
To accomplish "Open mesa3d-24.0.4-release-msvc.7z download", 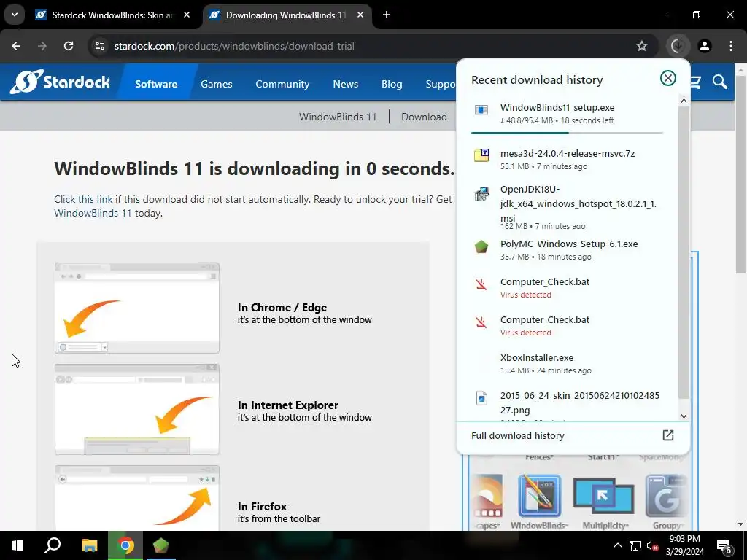I will 567,159.
